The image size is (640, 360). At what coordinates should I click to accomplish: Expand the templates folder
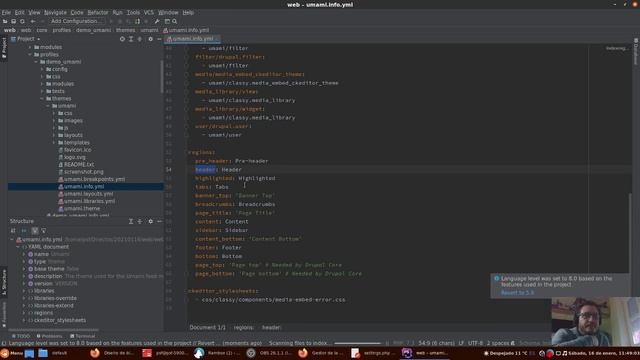53,142
